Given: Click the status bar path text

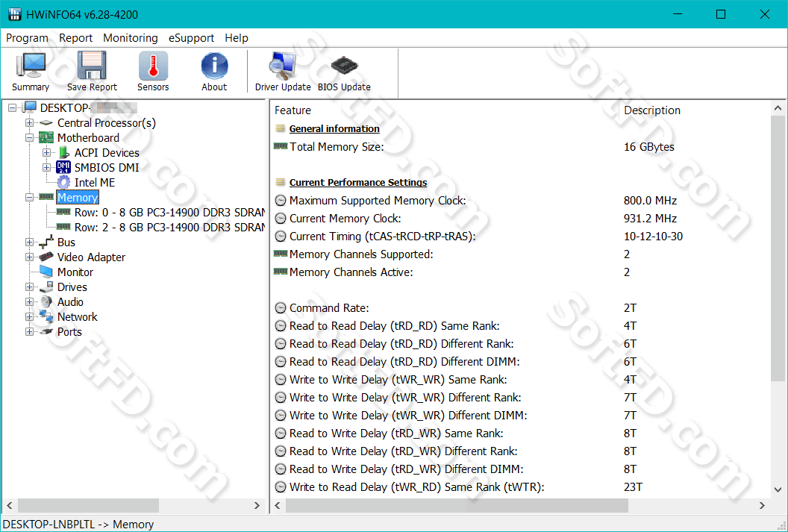Looking at the screenshot, I should [x=78, y=525].
